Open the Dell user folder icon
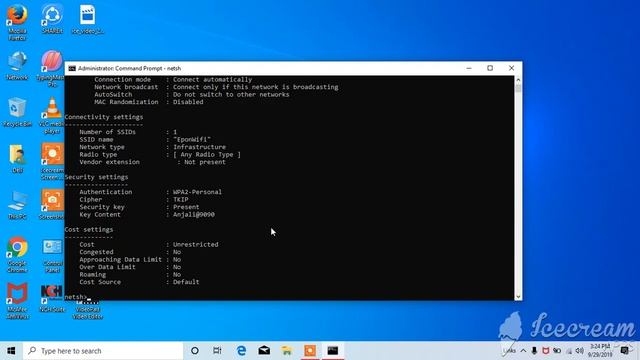The image size is (640, 360). (17, 159)
